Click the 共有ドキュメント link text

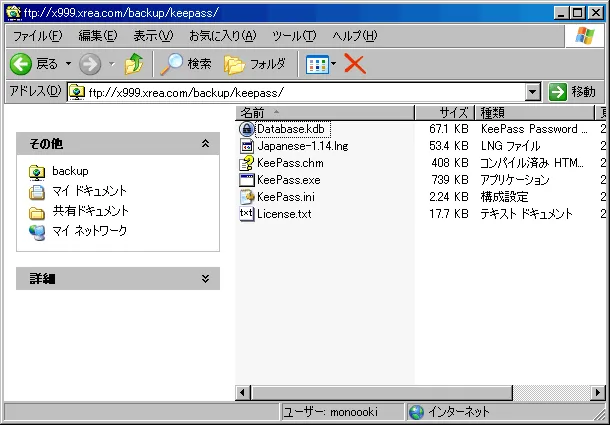pos(90,211)
